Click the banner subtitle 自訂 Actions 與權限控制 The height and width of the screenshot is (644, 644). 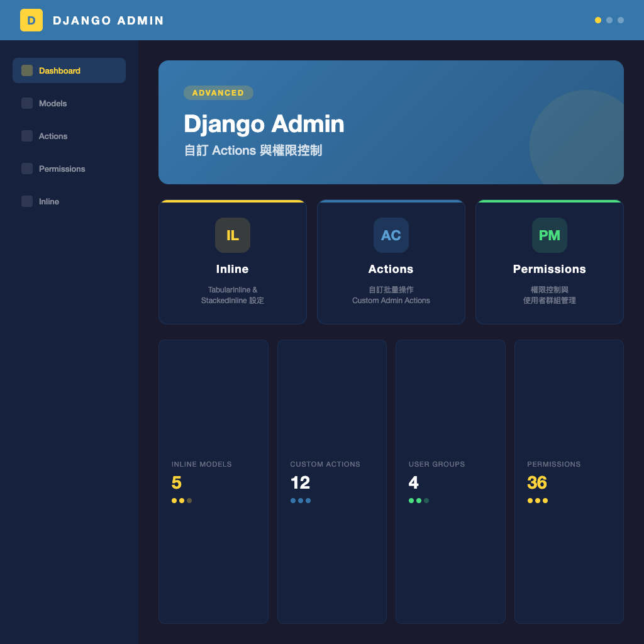pos(253,150)
